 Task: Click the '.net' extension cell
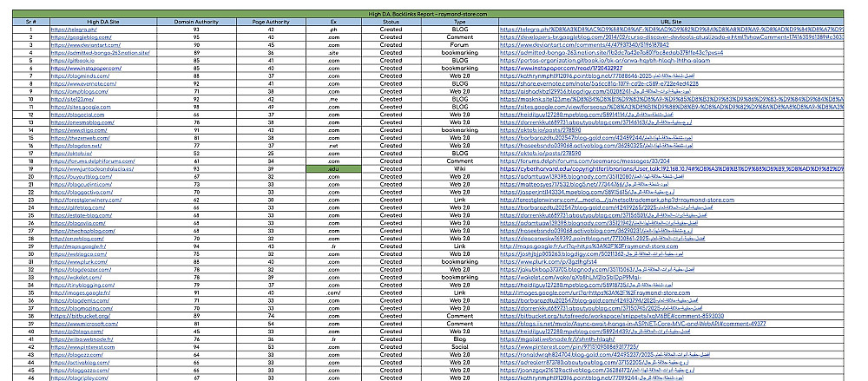(334, 146)
